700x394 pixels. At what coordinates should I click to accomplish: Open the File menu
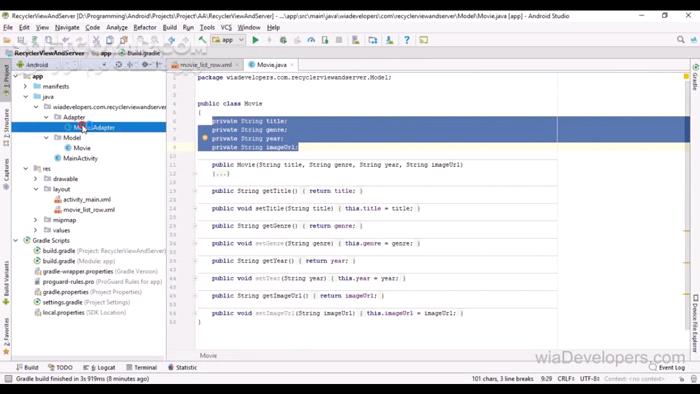pyautogui.click(x=8, y=28)
